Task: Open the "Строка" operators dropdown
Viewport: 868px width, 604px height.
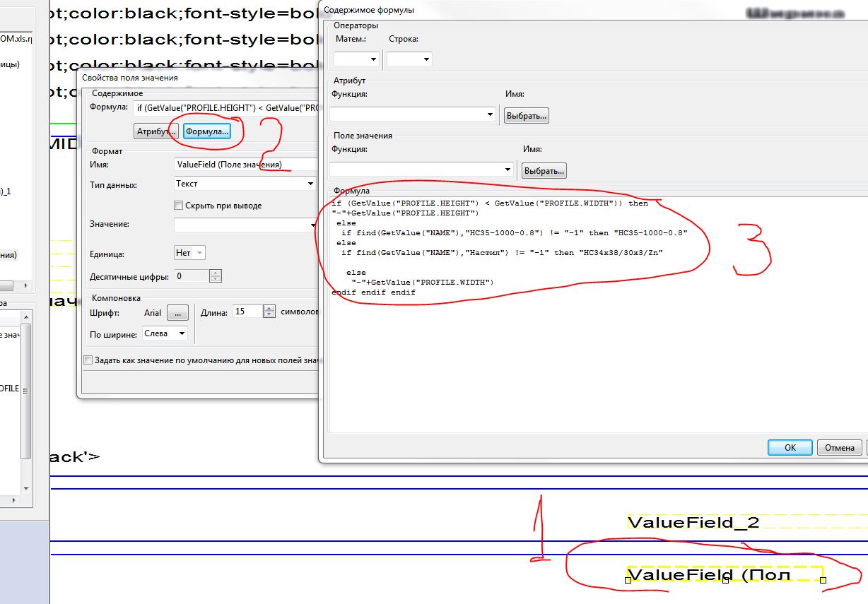Action: tap(409, 59)
